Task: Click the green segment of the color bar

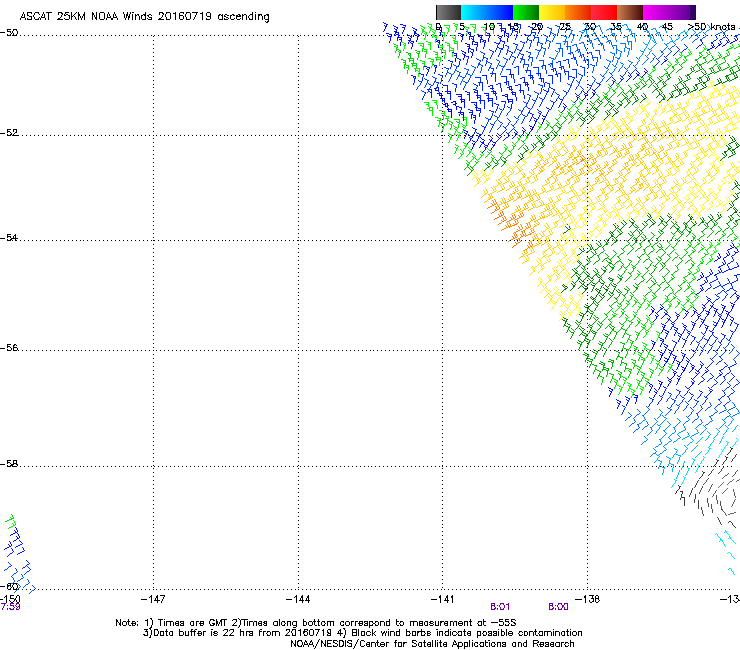Action: (526, 12)
